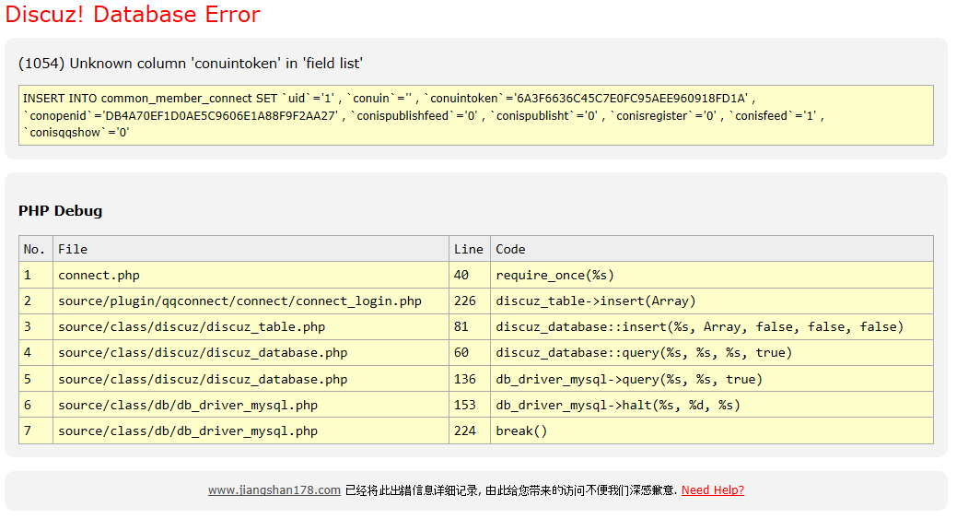Click the PHP Debug heading
The height and width of the screenshot is (519, 980).
pos(60,211)
